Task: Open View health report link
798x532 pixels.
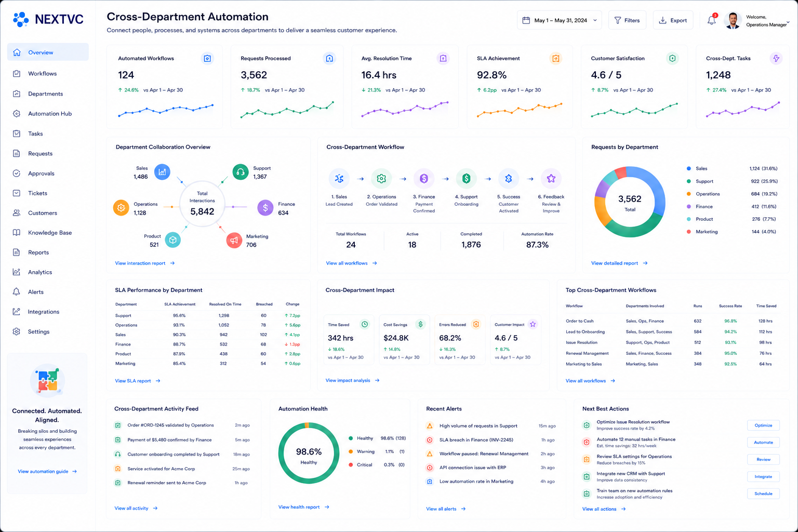Action: coord(304,508)
